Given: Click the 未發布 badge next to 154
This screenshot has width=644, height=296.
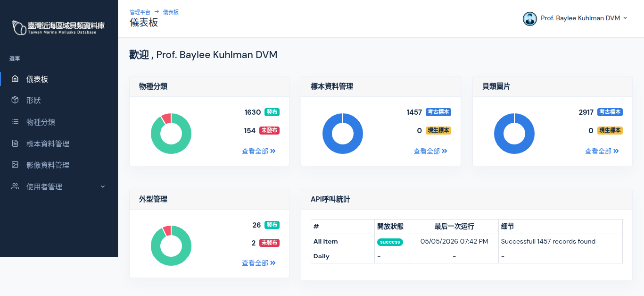Looking at the screenshot, I should pos(269,130).
